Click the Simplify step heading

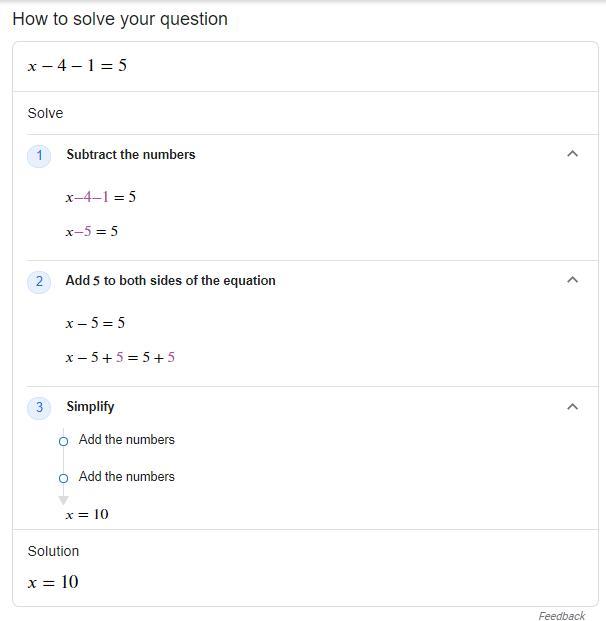coord(90,407)
